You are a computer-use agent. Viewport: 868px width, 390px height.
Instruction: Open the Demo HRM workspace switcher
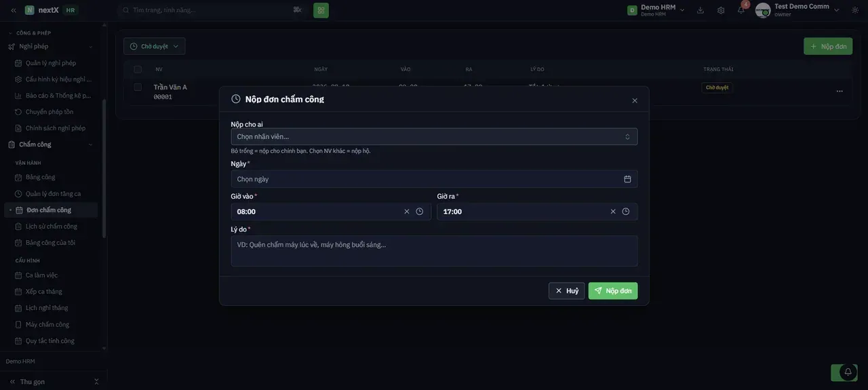(x=656, y=10)
